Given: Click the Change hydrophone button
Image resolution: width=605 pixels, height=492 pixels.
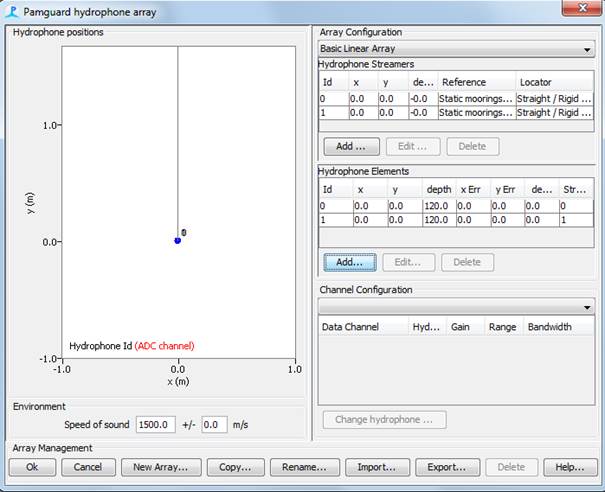Looking at the screenshot, I should point(384,420).
